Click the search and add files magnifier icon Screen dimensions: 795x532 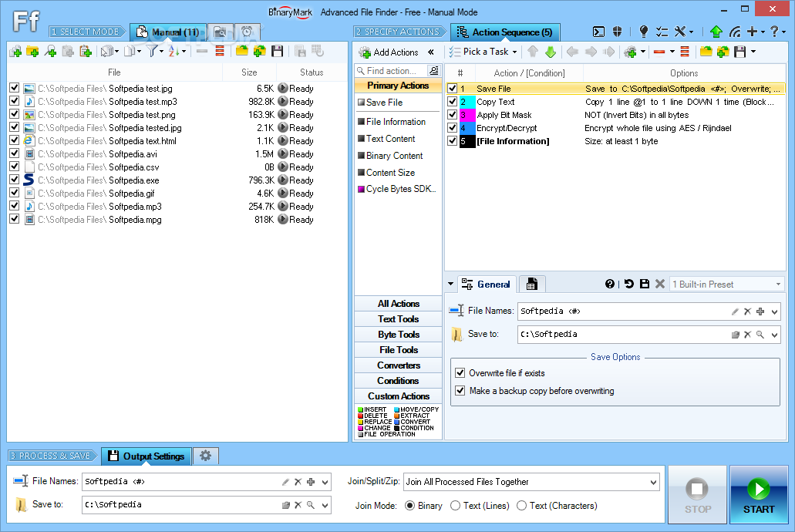[50, 51]
